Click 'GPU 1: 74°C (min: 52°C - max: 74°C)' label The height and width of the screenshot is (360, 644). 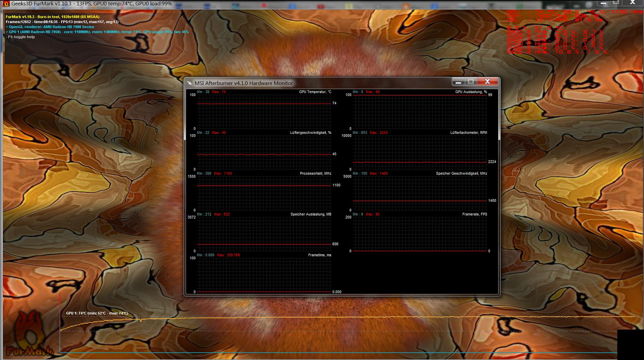pos(97,313)
